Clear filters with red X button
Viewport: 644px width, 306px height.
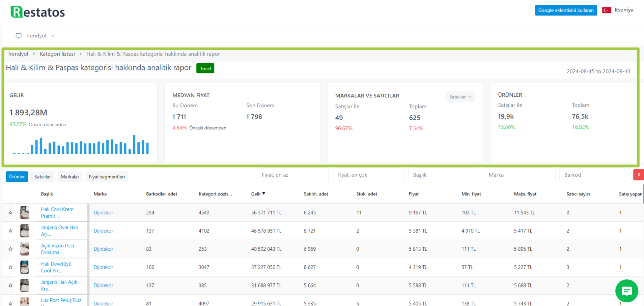click(x=639, y=175)
